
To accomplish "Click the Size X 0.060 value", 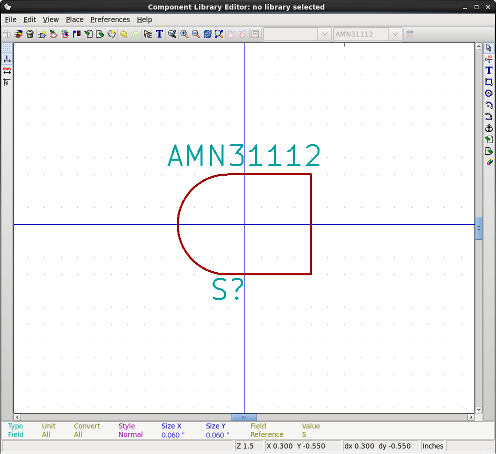I will click(172, 435).
